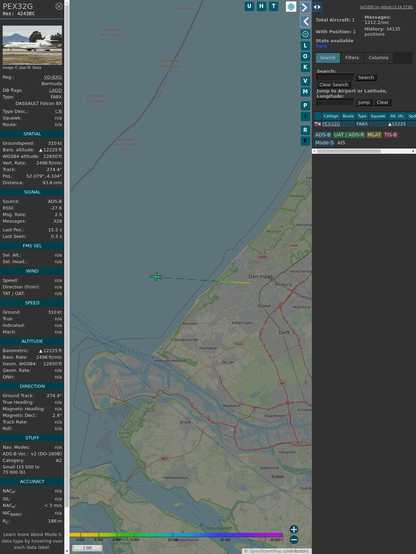Click the Clear Search button
Image resolution: width=416 pixels, height=554 pixels.
(334, 85)
